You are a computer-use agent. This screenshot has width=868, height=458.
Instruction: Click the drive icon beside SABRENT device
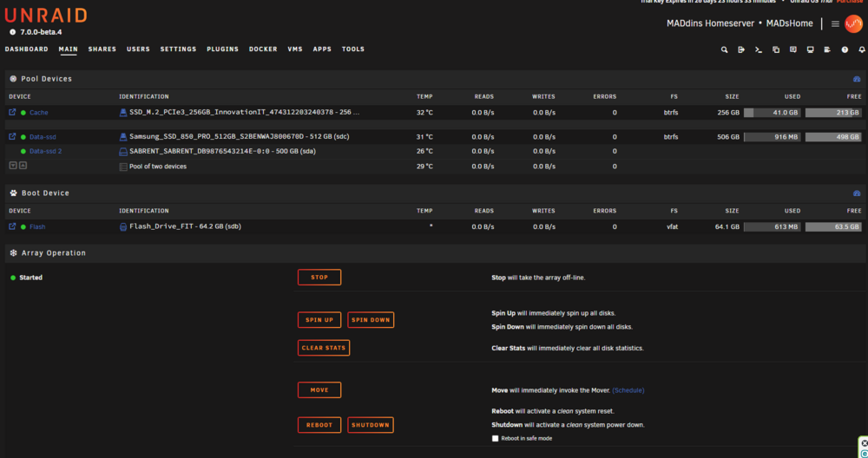123,152
